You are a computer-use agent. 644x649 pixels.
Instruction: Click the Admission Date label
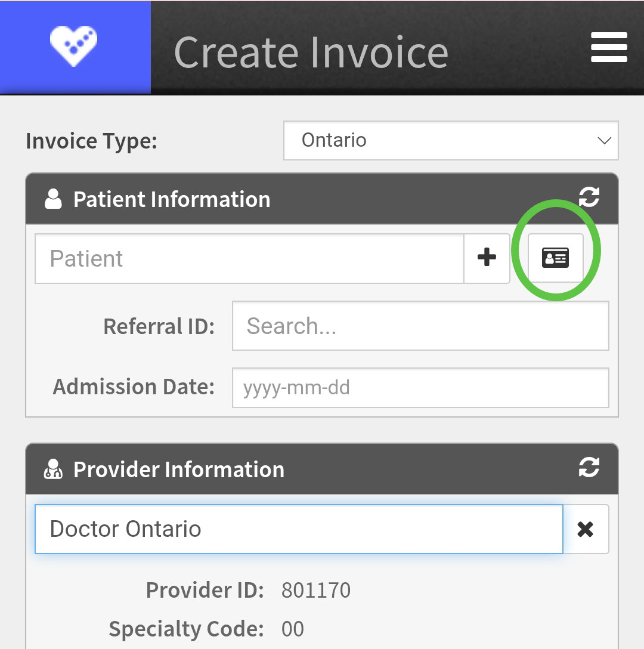coord(134,387)
